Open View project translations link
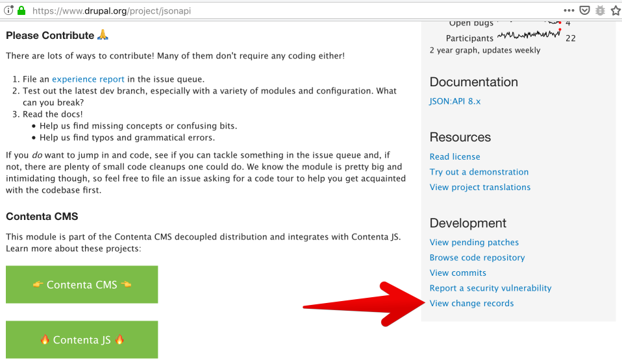This screenshot has width=622, height=364. coord(480,187)
